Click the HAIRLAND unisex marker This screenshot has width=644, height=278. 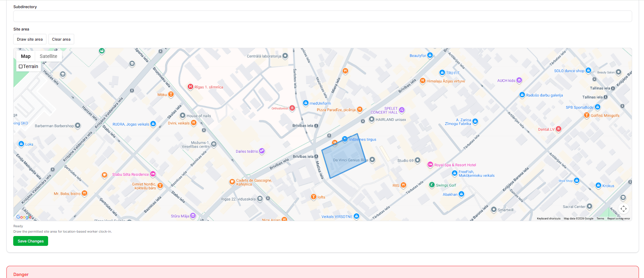pos(372,119)
